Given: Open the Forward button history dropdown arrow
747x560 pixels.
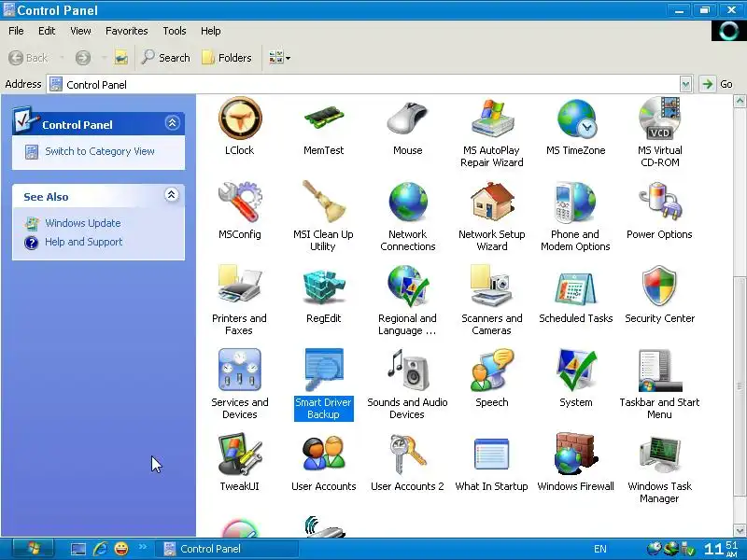Looking at the screenshot, I should [104, 58].
